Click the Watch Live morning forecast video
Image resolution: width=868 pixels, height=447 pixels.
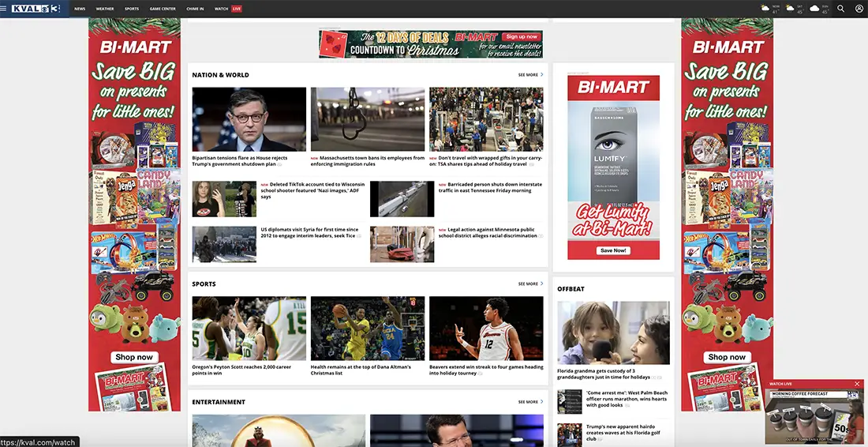click(x=814, y=416)
